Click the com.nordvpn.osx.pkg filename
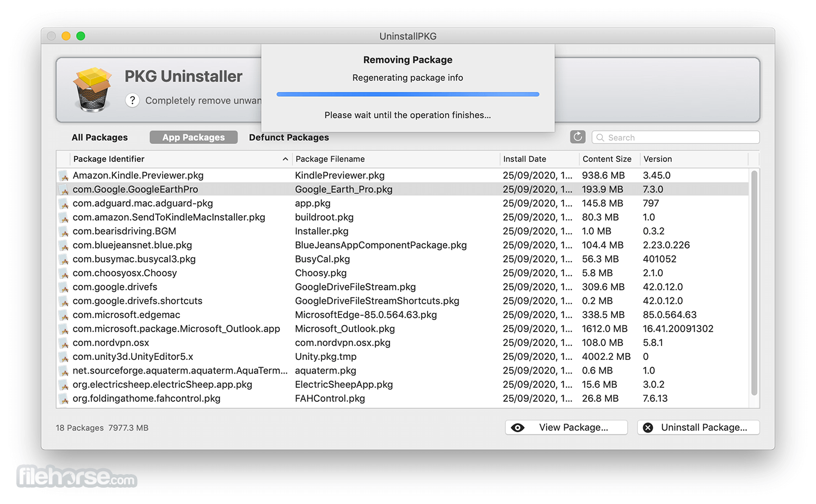The width and height of the screenshot is (816, 504). point(343,343)
